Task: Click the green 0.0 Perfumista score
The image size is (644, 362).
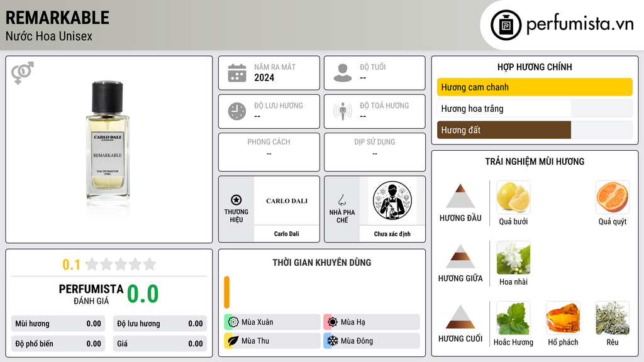Action: click(x=143, y=293)
